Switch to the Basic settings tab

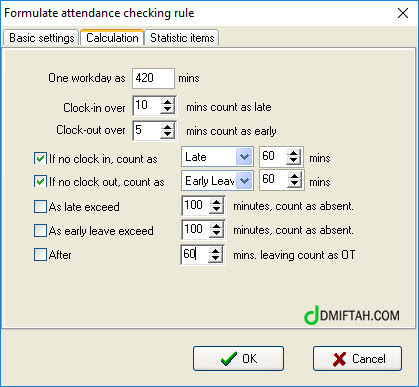coord(42,38)
